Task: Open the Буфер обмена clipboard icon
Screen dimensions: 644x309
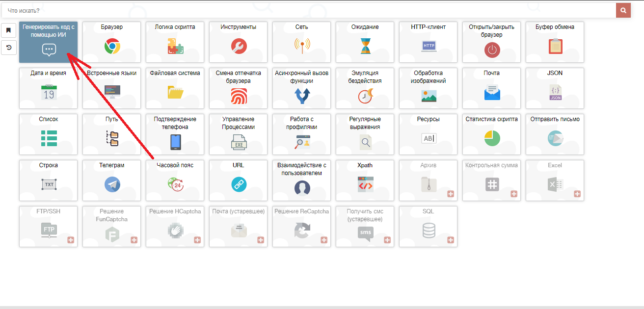Action: pyautogui.click(x=555, y=46)
